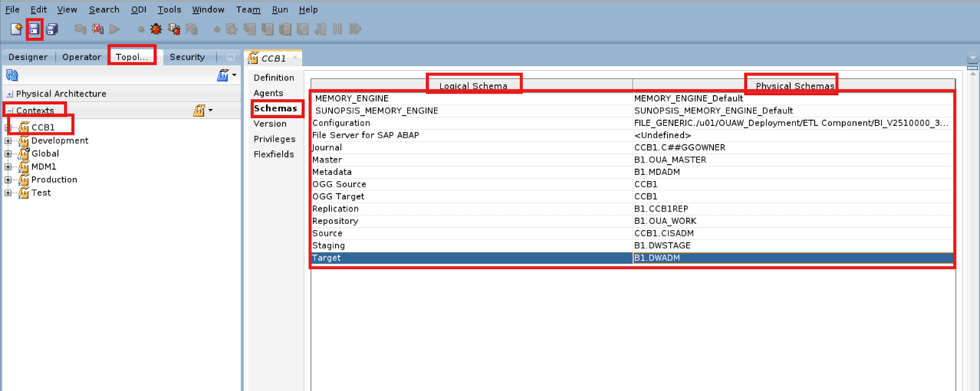Viewport: 980px width, 391px height.
Task: Close the CCB1 editor tab
Action: coord(295,58)
